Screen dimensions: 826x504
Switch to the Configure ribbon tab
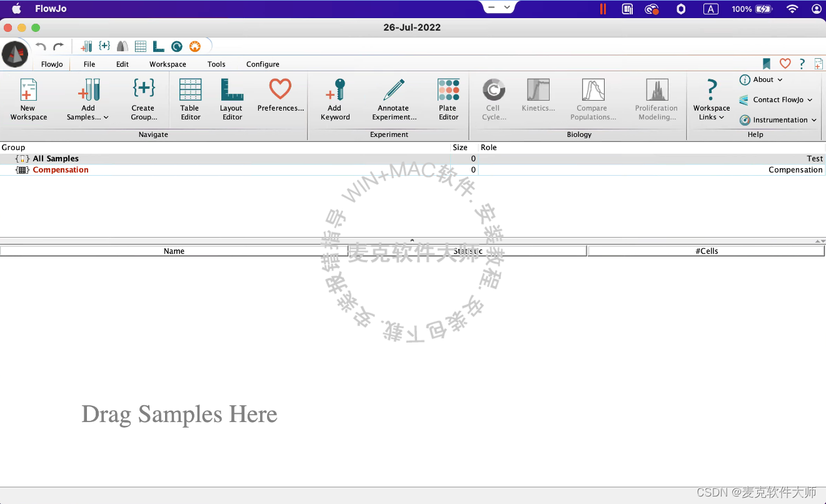click(x=263, y=64)
